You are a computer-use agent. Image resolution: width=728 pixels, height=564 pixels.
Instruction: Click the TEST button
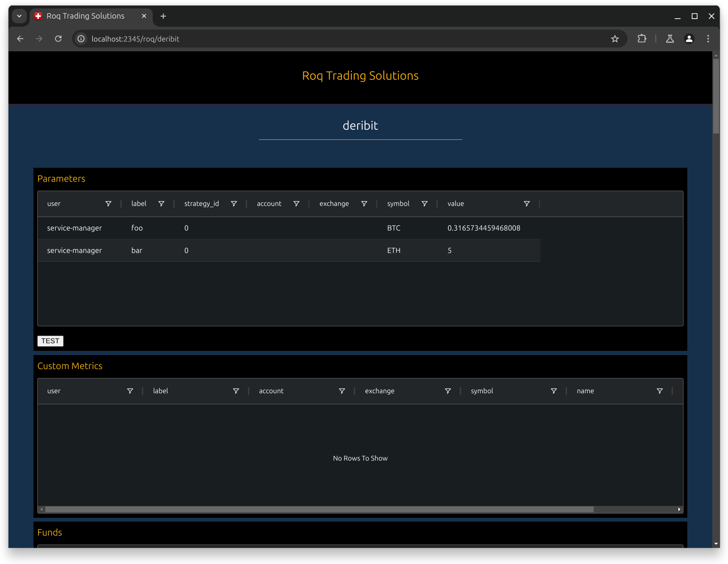point(50,341)
